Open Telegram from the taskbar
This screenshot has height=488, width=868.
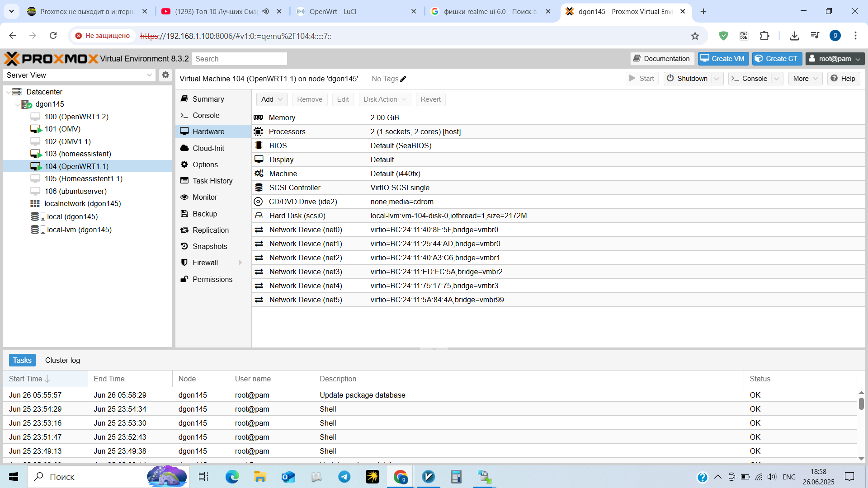[x=344, y=477]
